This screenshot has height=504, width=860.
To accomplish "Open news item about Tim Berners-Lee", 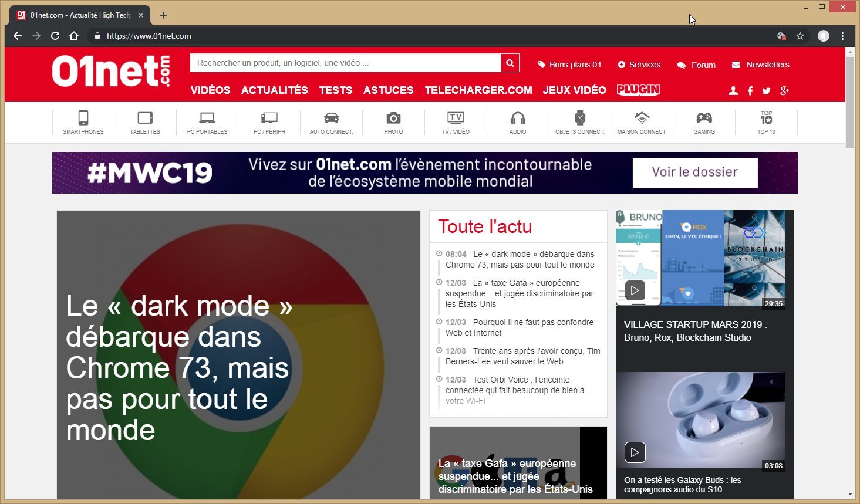I will tap(523, 356).
